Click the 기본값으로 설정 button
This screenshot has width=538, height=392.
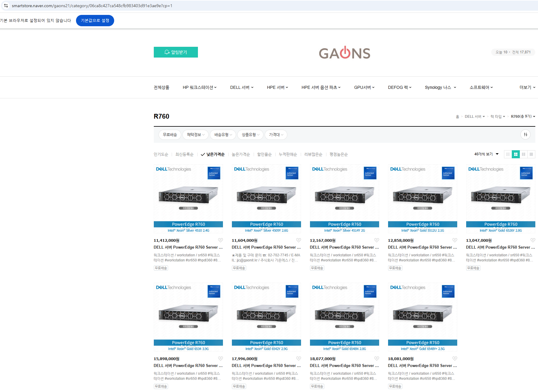click(x=95, y=21)
